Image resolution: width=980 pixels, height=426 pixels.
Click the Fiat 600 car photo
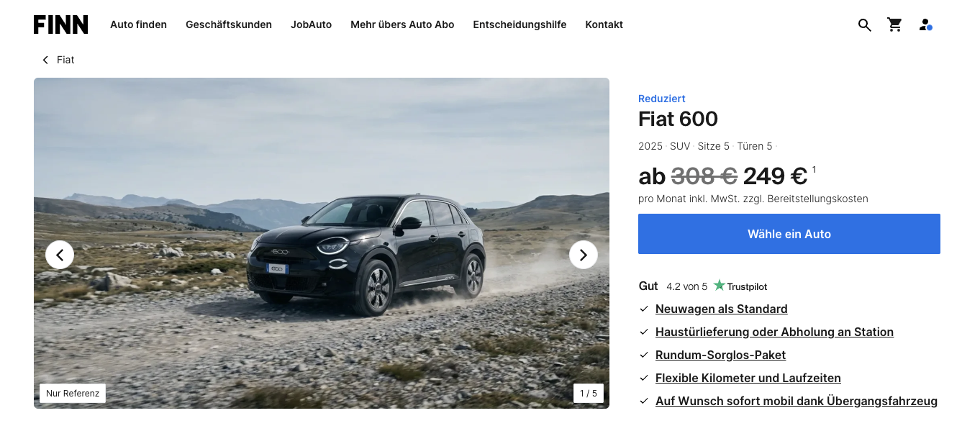click(322, 243)
